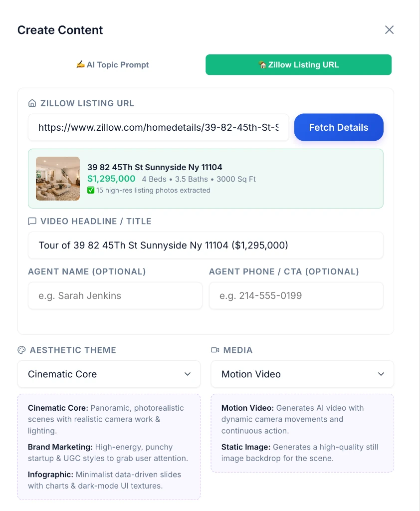Viewport: 420px width, 511px height.
Task: Click the listing address 39 82 45Th St Sunnyside
Action: click(x=155, y=167)
